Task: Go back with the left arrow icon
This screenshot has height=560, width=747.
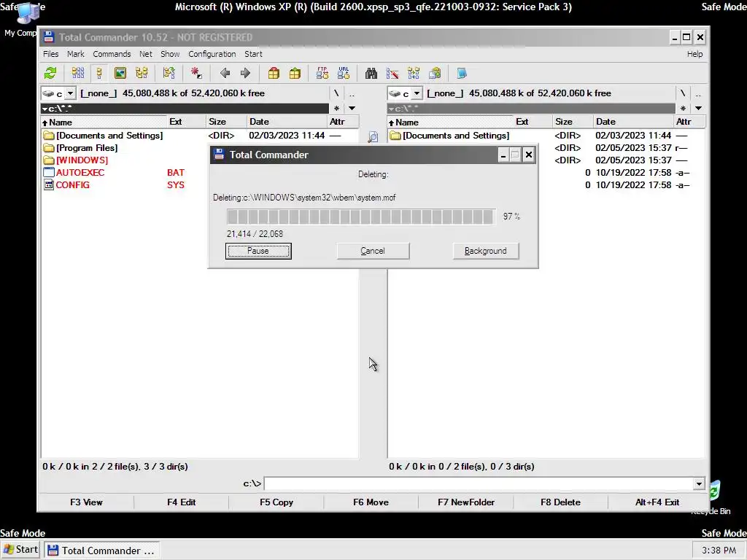Action: pos(225,74)
